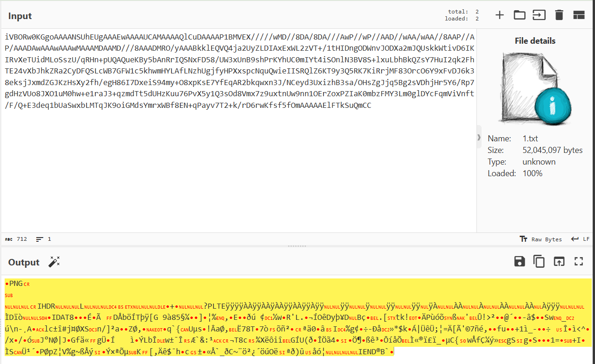Open LF end-of-line sequence selector
The width and height of the screenshot is (595, 364).
[581, 239]
